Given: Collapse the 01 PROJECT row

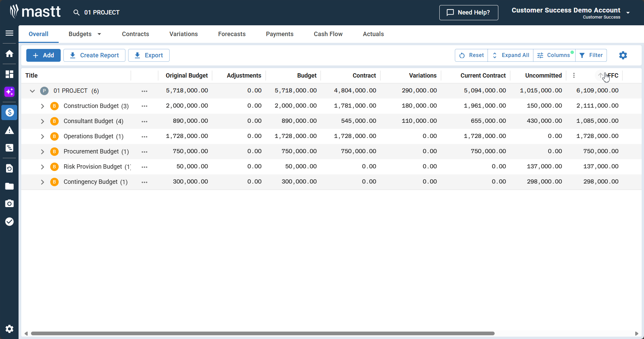Looking at the screenshot, I should 32,91.
